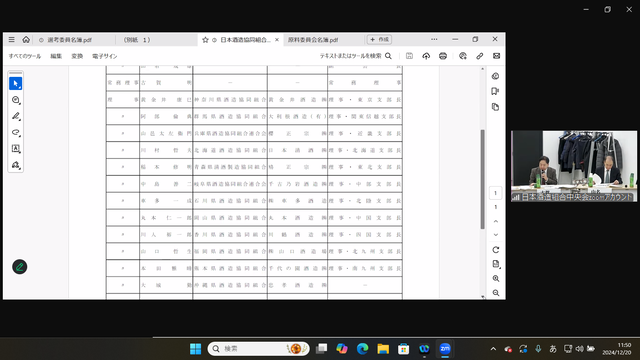Open Microsoft Edge from taskbar
Screen dimensions: 640x360
pos(362,349)
